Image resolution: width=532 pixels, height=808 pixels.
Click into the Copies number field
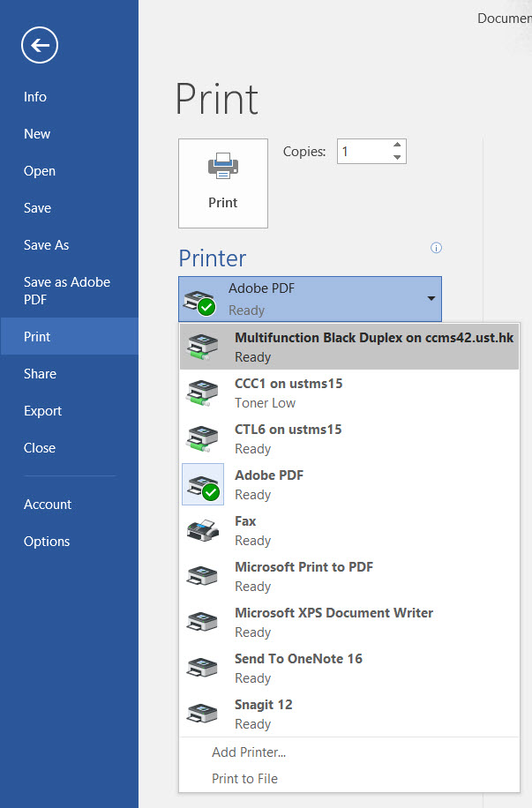tap(362, 152)
